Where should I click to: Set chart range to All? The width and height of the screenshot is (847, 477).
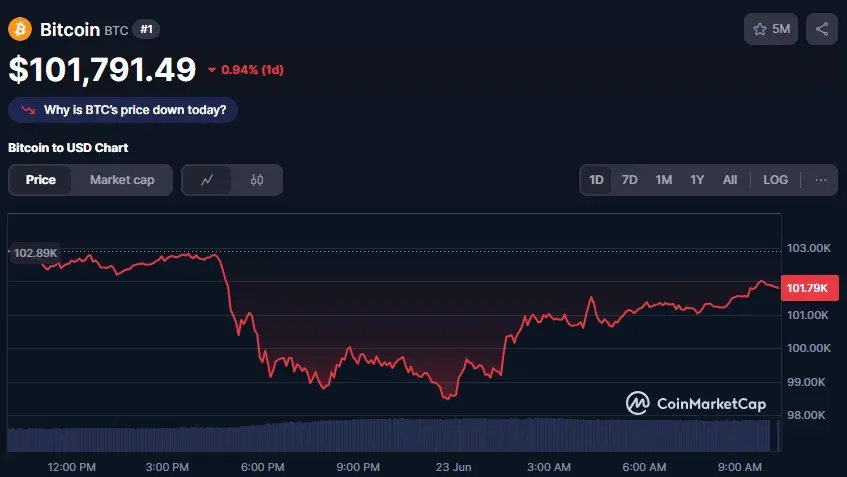coord(730,180)
